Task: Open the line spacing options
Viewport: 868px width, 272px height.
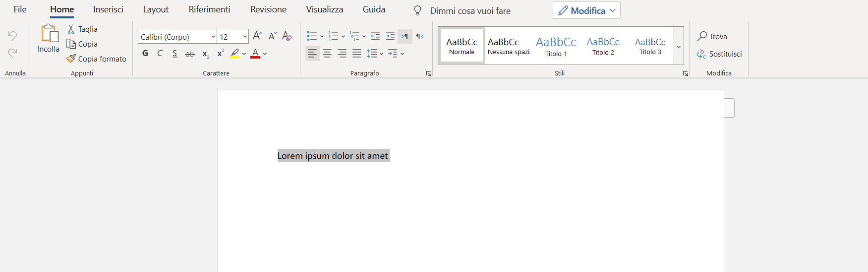Action: click(x=372, y=53)
